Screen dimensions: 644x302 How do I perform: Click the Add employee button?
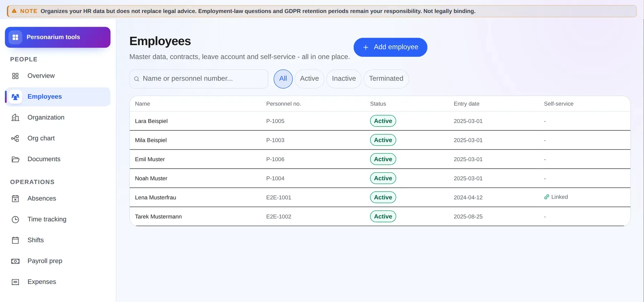point(390,47)
